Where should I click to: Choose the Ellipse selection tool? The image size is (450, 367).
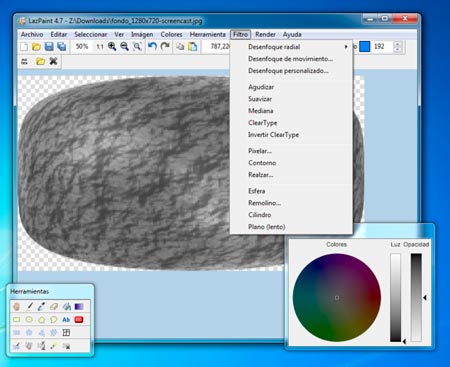click(x=29, y=332)
